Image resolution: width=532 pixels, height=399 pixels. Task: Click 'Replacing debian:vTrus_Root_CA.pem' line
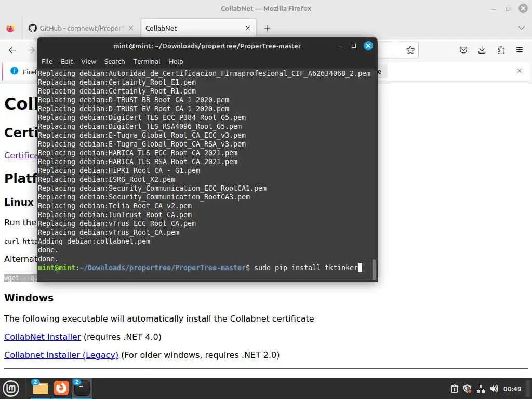point(109,232)
